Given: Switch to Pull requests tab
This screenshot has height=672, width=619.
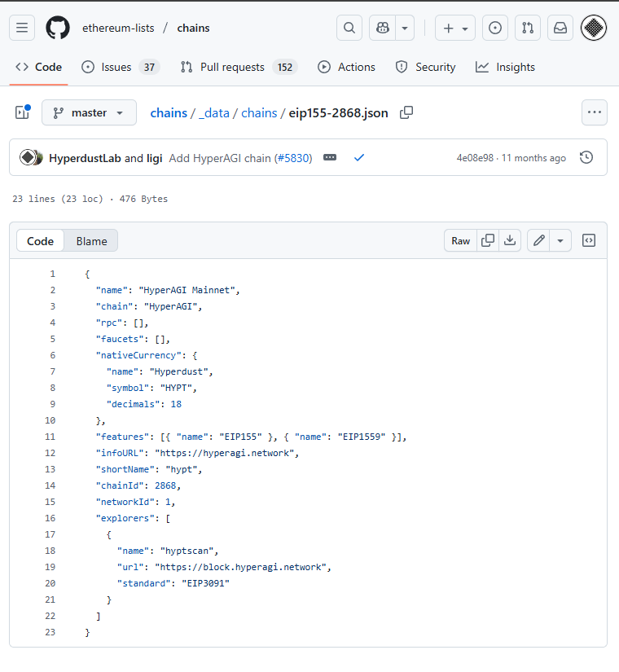Looking at the screenshot, I should [x=239, y=68].
